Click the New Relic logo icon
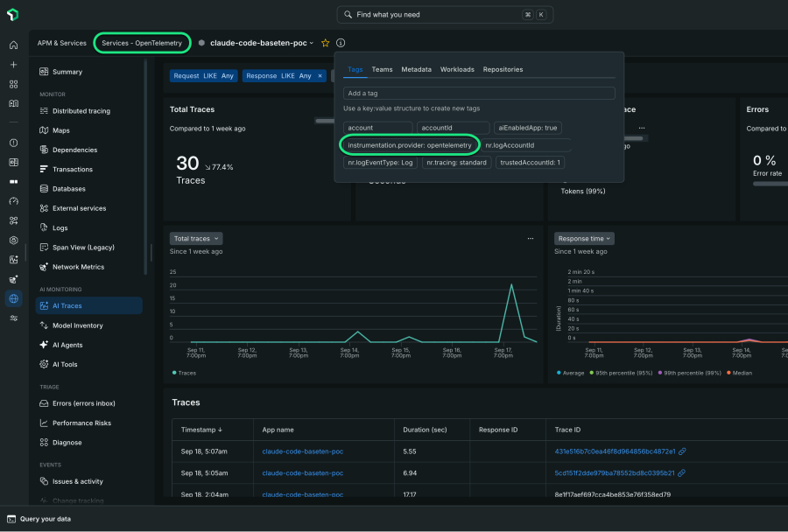The height and width of the screenshot is (532, 788). pyautogui.click(x=13, y=15)
